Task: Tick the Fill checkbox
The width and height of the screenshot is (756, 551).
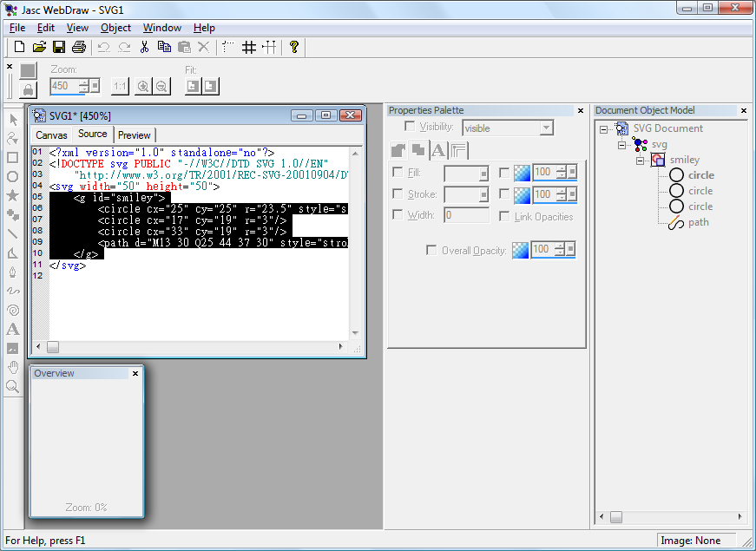Action: (398, 172)
